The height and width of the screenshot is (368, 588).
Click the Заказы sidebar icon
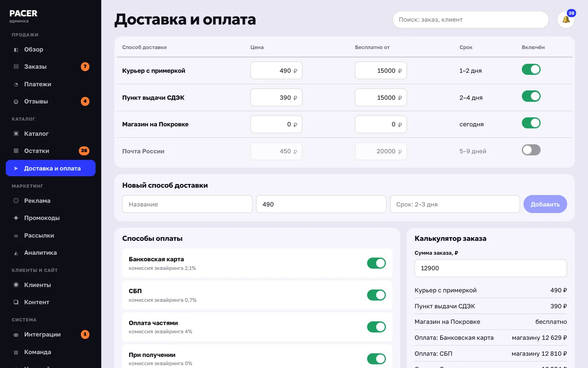point(16,67)
